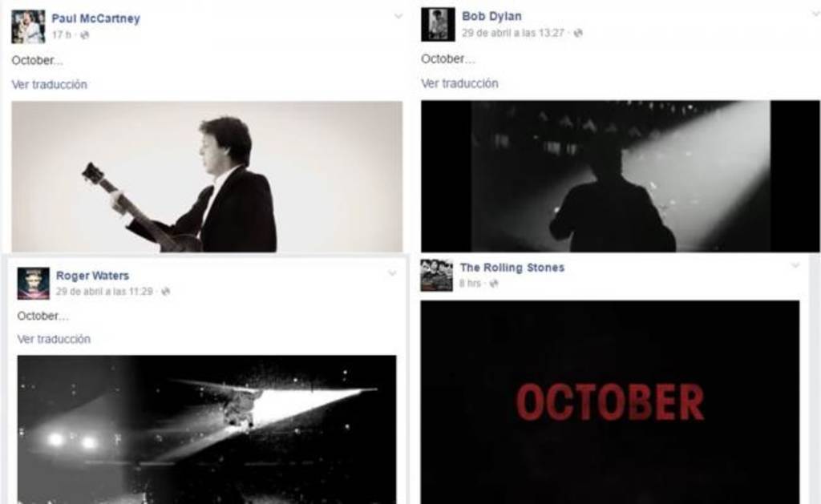Open the Paul McCartney page name link
The width and height of the screenshot is (821, 504).
[96, 18]
